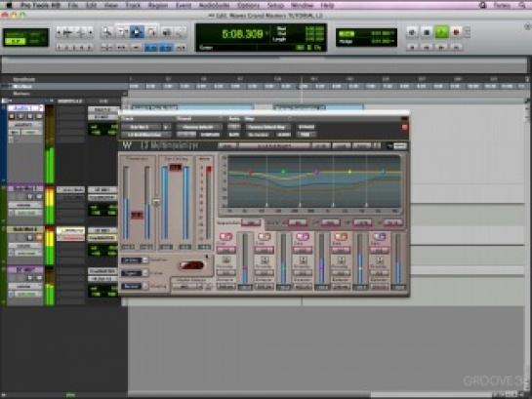Click the first insert slot on the second track
This screenshot has width=532, height=399.
point(70,190)
